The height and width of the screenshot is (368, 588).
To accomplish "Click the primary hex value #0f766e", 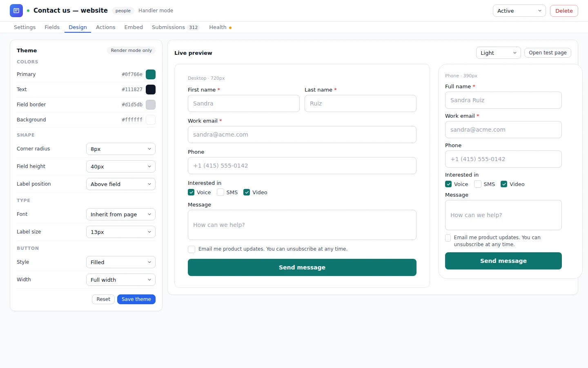I will [x=132, y=74].
